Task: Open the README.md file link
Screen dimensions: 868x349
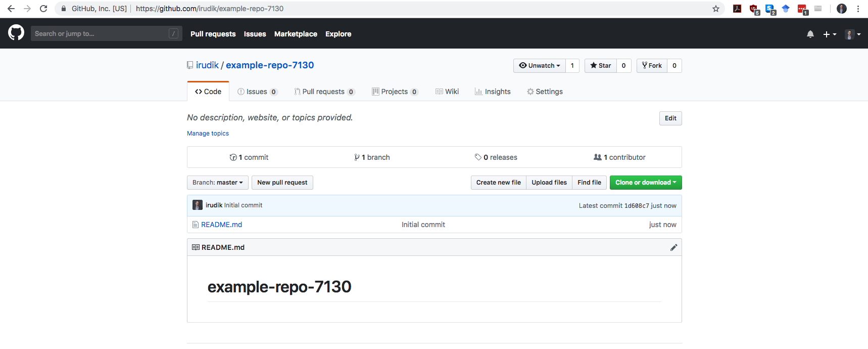Action: [221, 225]
